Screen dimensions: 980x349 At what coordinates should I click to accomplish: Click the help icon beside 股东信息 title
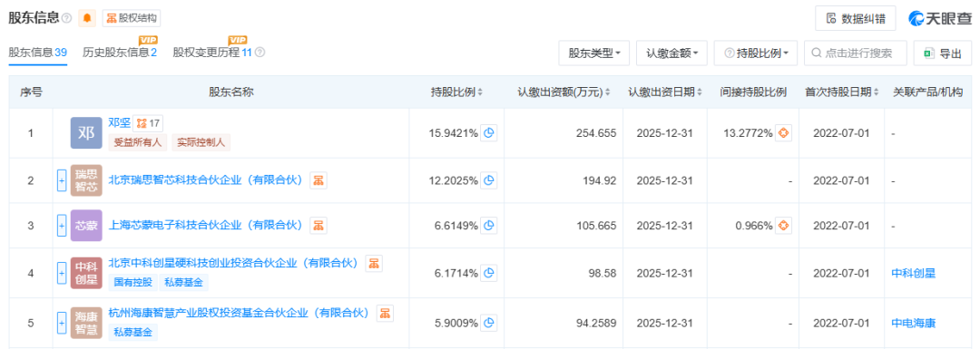(x=67, y=19)
